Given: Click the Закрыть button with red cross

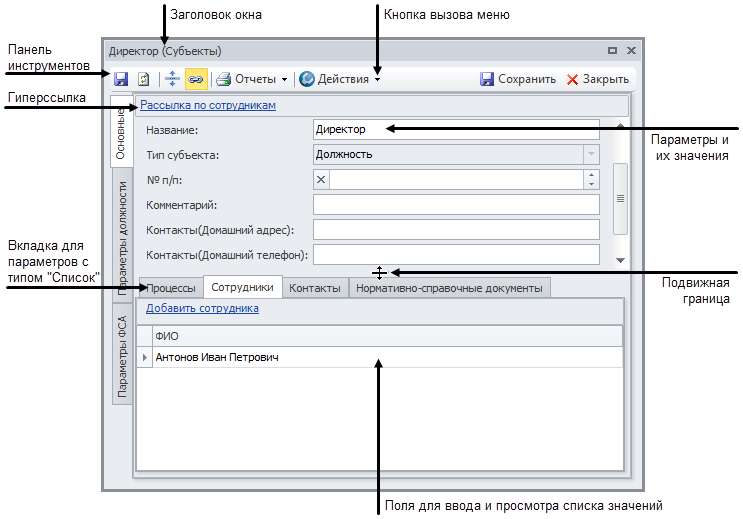Looking at the screenshot, I should (598, 79).
